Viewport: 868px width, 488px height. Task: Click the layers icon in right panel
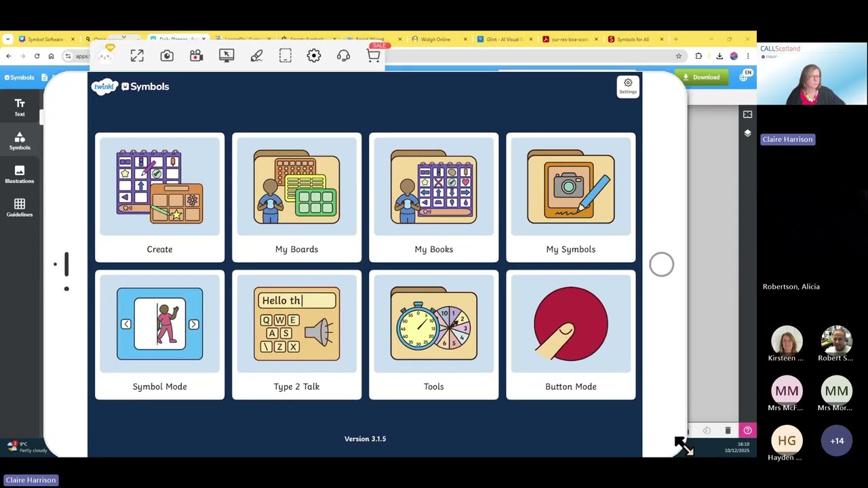747,134
